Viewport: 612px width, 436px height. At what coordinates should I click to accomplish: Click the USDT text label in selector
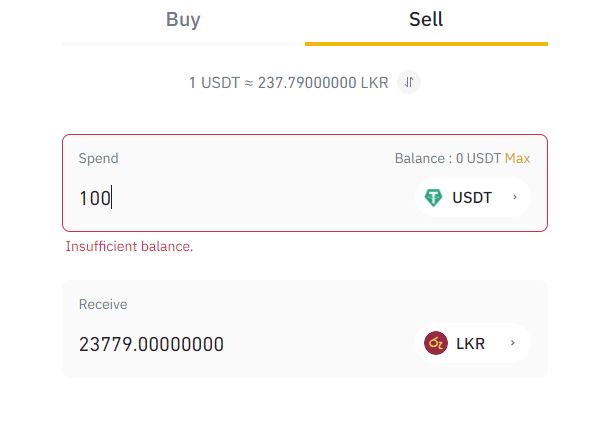point(472,198)
